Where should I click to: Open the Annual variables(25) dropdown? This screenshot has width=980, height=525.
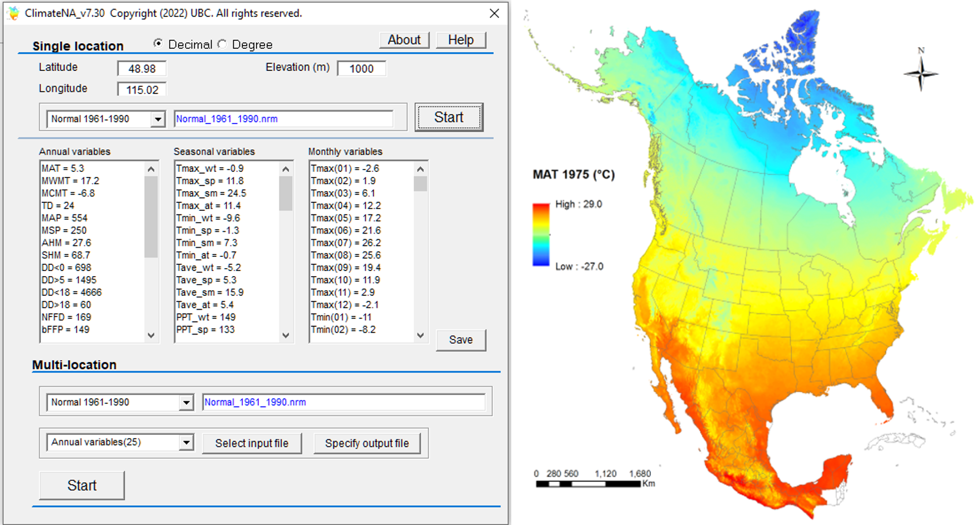click(x=186, y=442)
